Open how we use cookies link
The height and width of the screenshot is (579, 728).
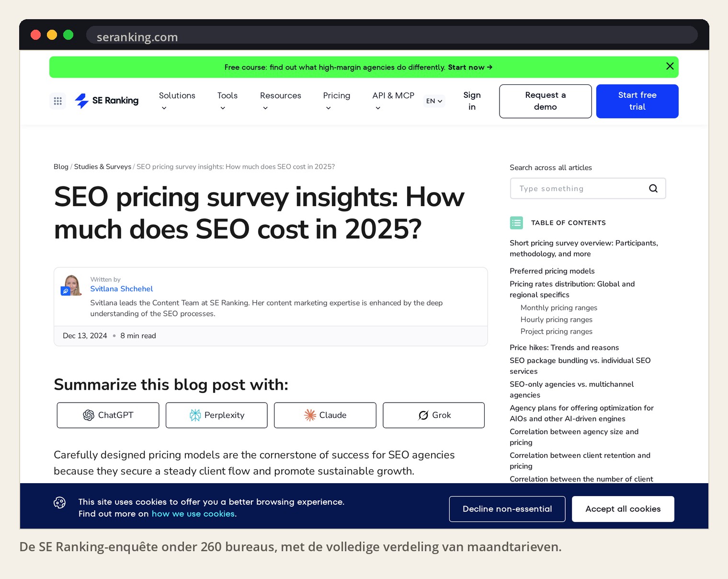click(x=193, y=514)
